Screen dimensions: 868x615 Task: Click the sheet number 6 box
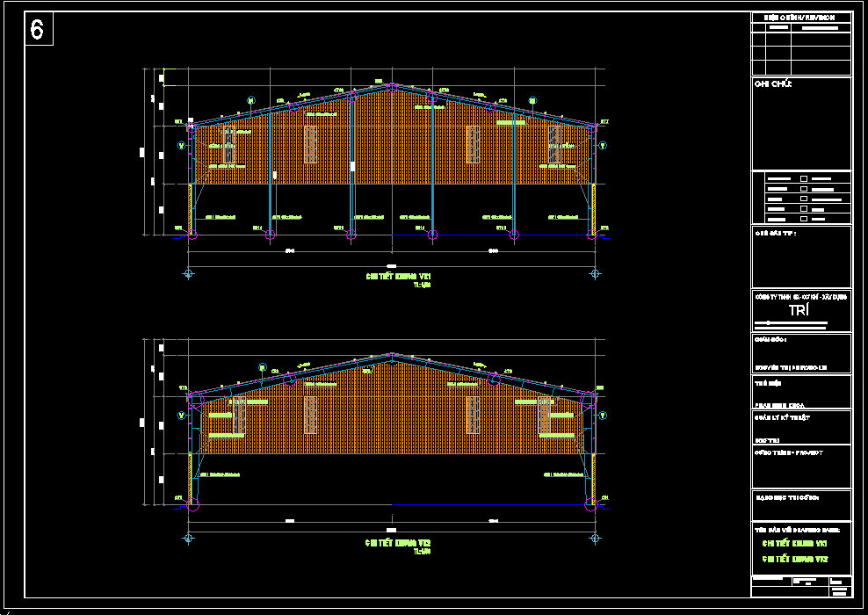(x=39, y=29)
